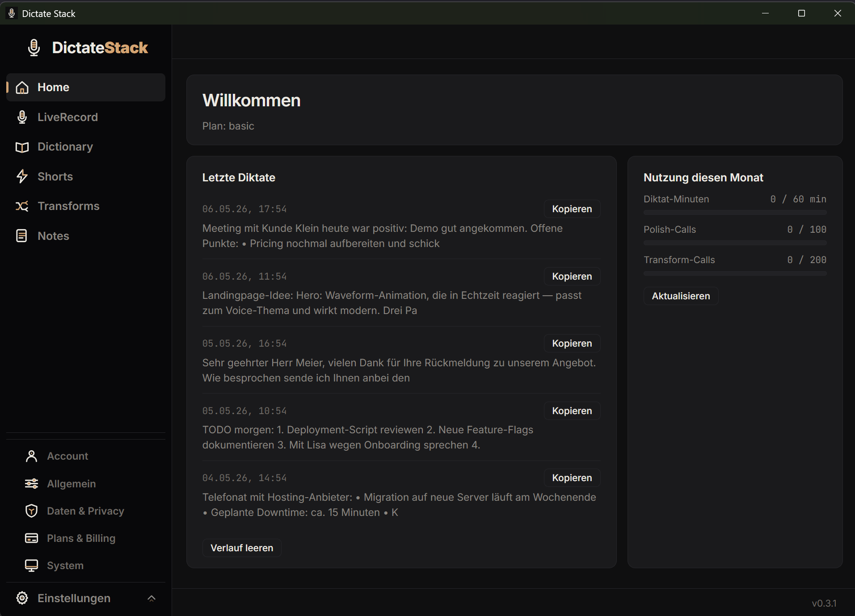Viewport: 855px width, 616px height.
Task: Open Plans & Billing settings
Action: pos(86,538)
